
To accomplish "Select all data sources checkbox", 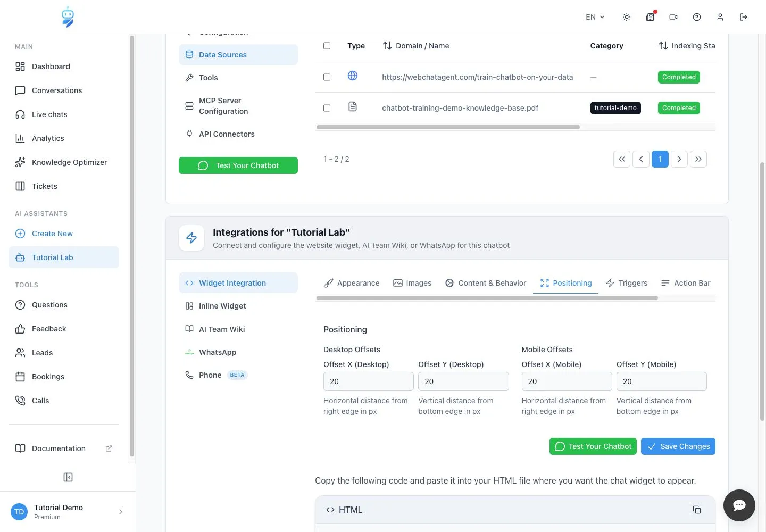I will (327, 46).
